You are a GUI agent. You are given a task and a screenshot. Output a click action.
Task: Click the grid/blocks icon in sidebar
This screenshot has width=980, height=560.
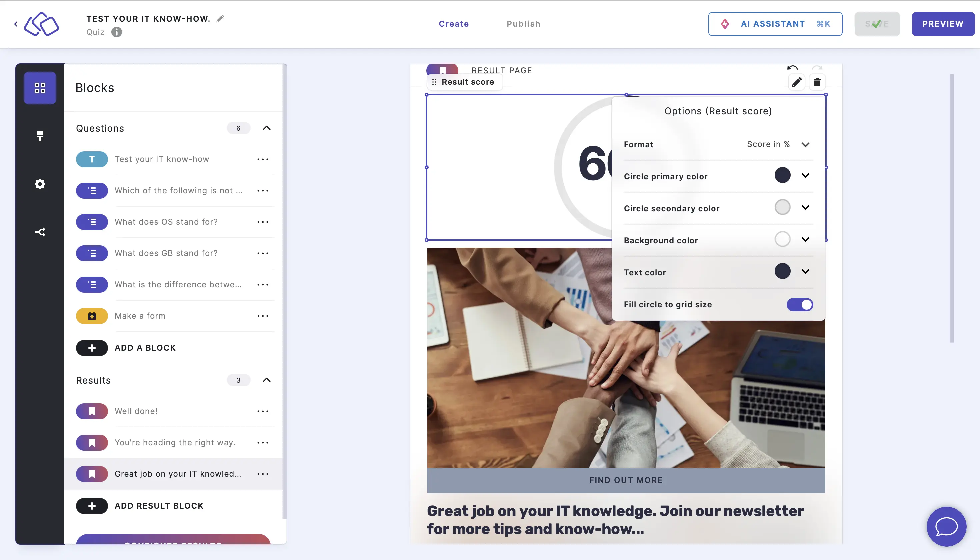coord(40,87)
